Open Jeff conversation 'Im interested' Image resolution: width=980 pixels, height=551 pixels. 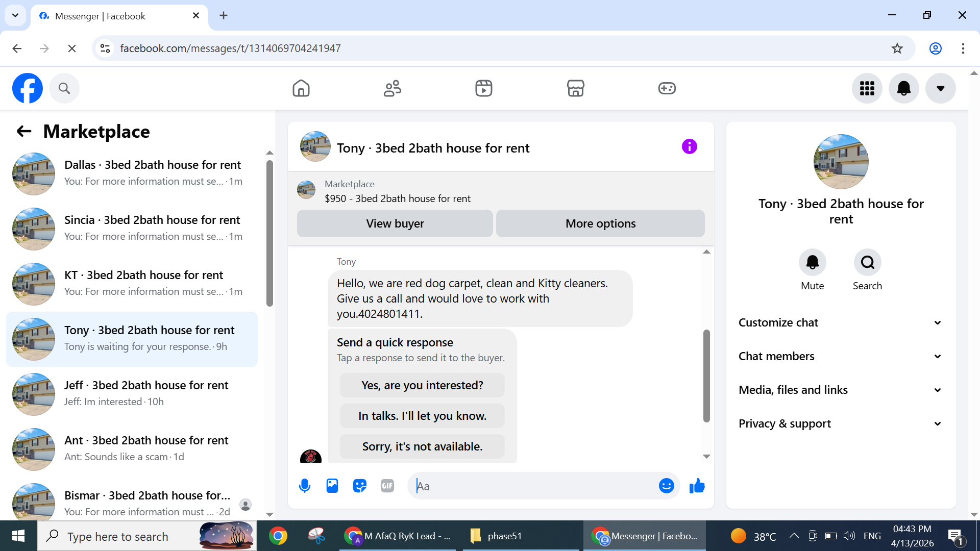pyautogui.click(x=132, y=394)
